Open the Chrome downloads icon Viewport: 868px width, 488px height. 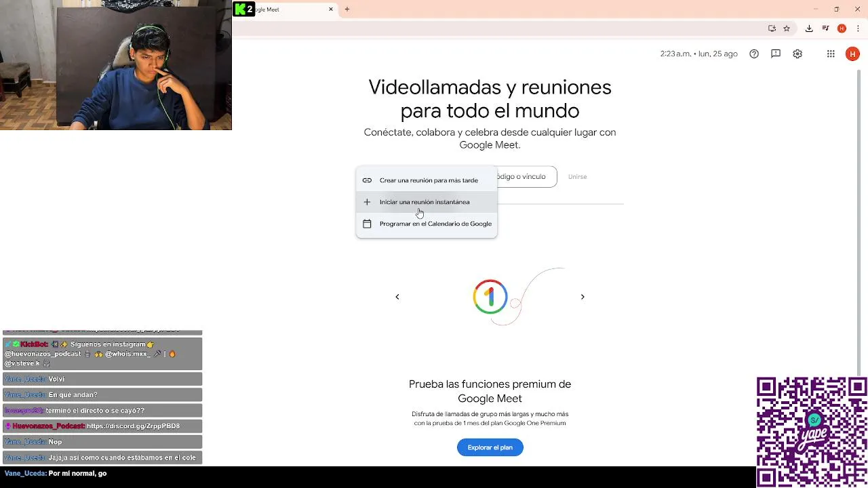coord(809,28)
